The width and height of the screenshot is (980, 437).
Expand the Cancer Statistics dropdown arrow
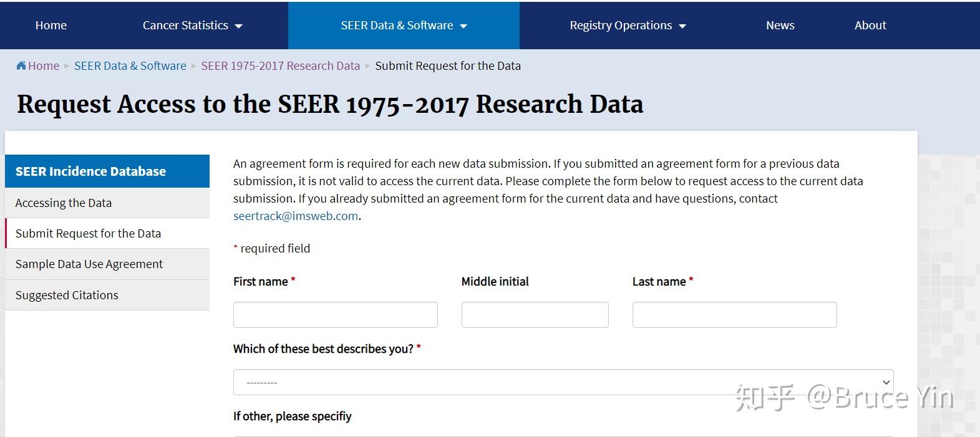click(x=239, y=26)
